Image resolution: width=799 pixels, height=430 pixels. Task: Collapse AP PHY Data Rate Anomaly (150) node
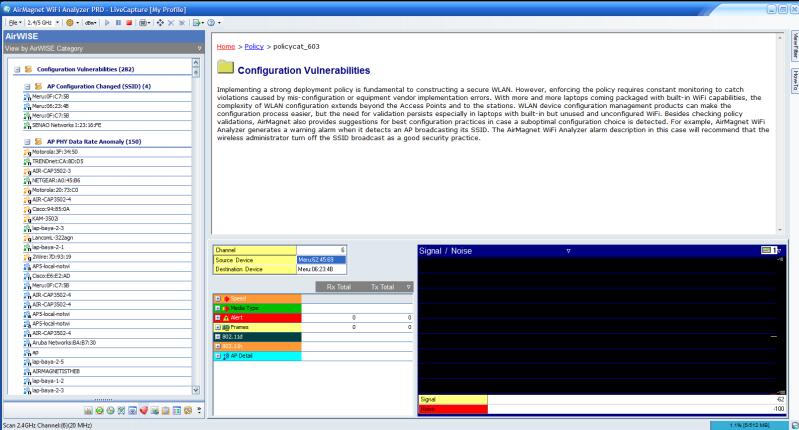pos(28,142)
